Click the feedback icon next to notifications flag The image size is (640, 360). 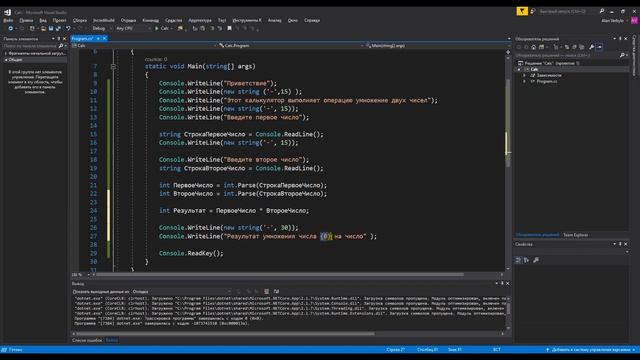[533, 11]
